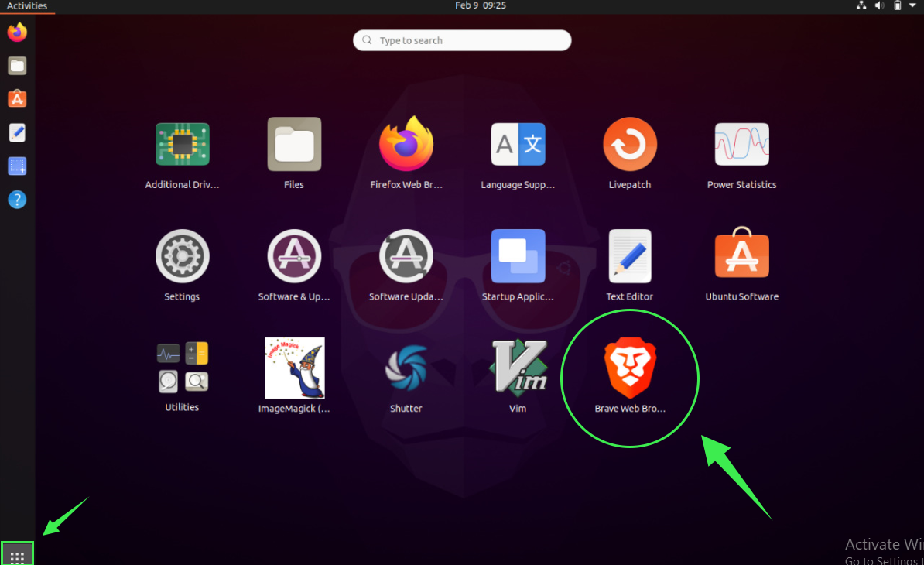Open the Utilities folder
This screenshot has height=565, width=924.
(182, 368)
